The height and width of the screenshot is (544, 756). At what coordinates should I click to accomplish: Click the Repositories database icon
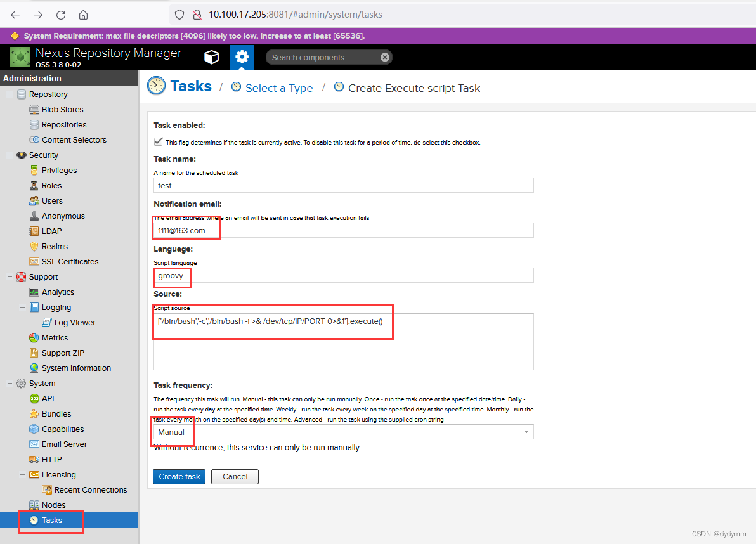coord(34,125)
